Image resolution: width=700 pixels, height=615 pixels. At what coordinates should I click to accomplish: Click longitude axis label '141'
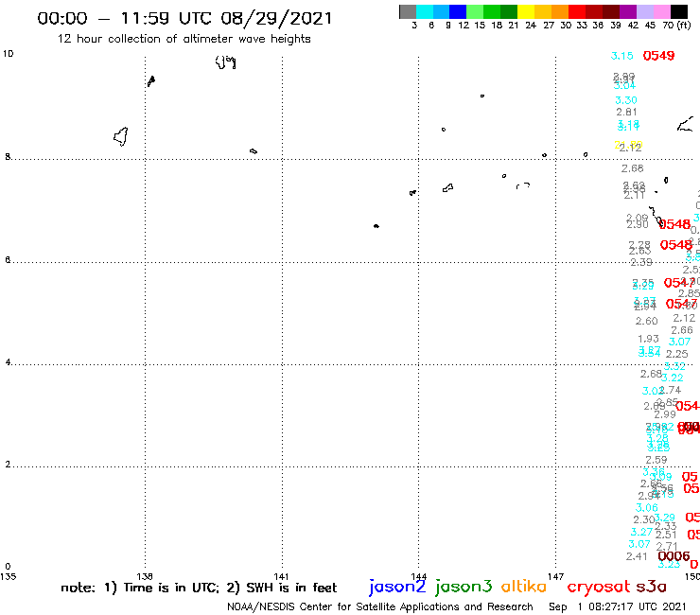pyautogui.click(x=281, y=576)
